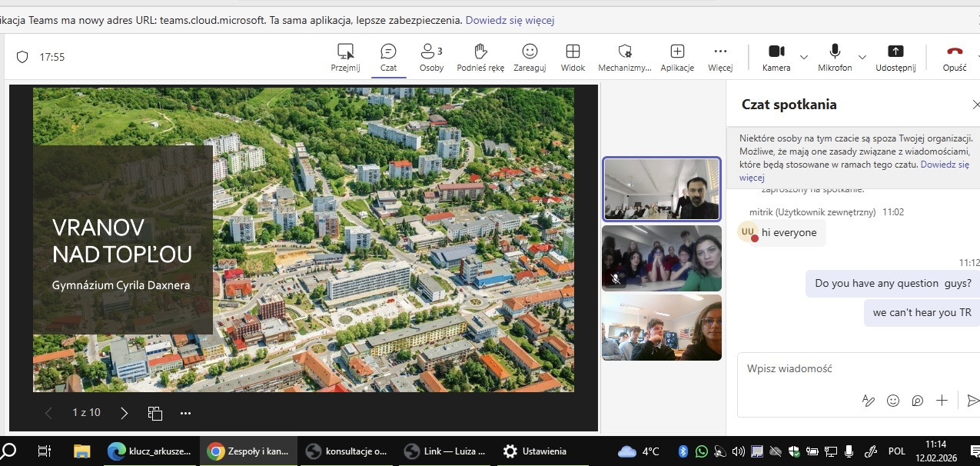Toggle the Mikrofon mute state

(x=835, y=58)
